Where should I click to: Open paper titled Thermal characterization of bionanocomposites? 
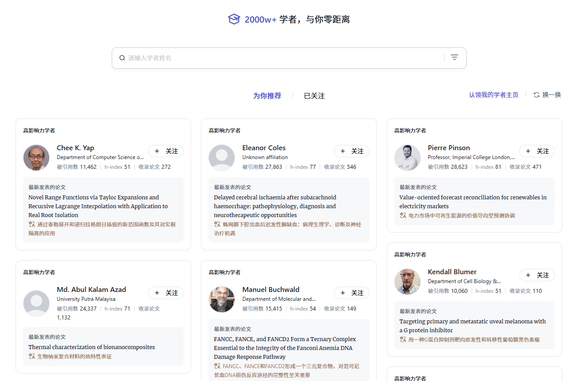[x=92, y=347]
